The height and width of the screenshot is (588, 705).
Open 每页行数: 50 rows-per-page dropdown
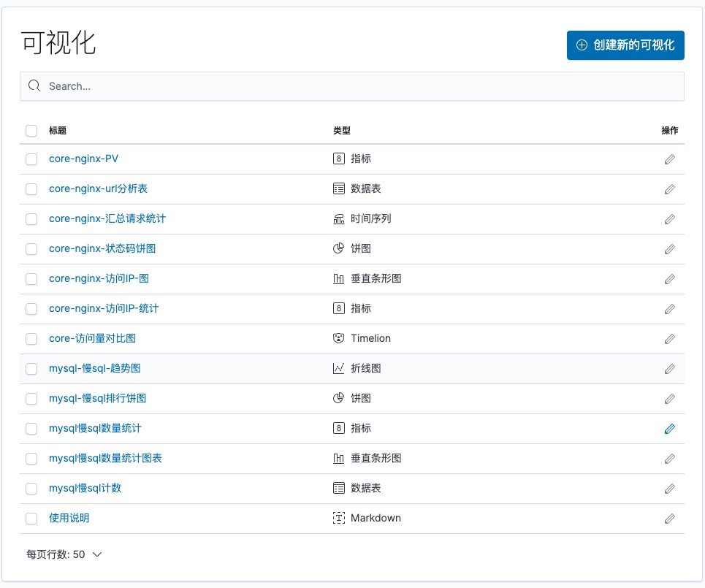point(64,554)
